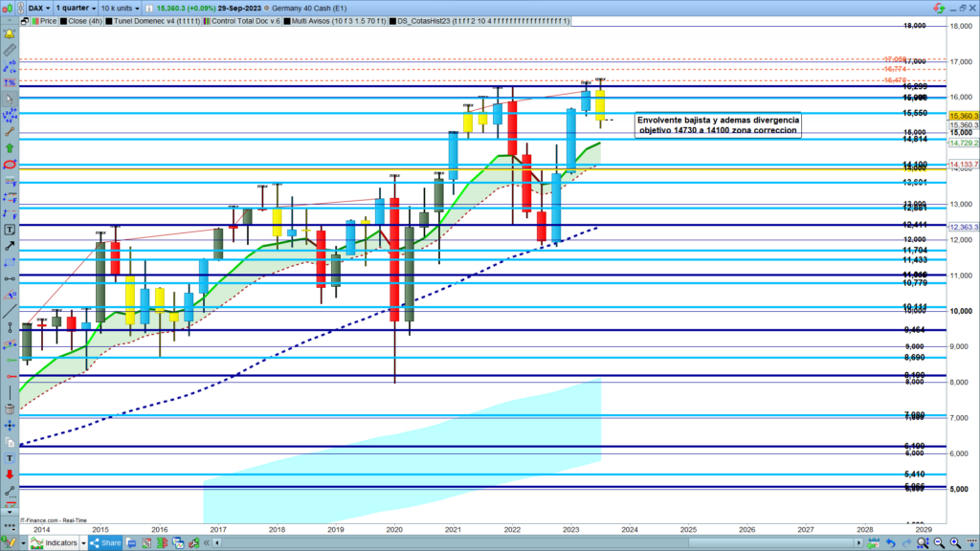
Task: Click the alert bell icon in left toolbar
Action: click(x=11, y=32)
